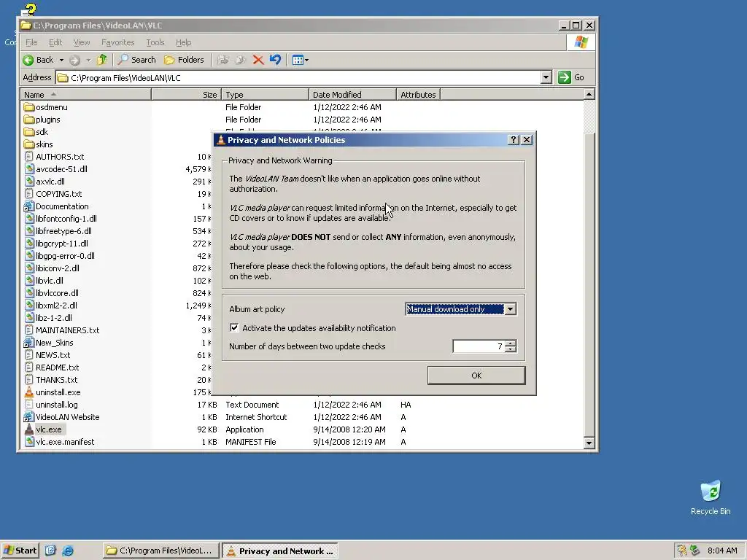Image resolution: width=747 pixels, height=560 pixels.
Task: Sort files by Type column header
Action: click(265, 95)
